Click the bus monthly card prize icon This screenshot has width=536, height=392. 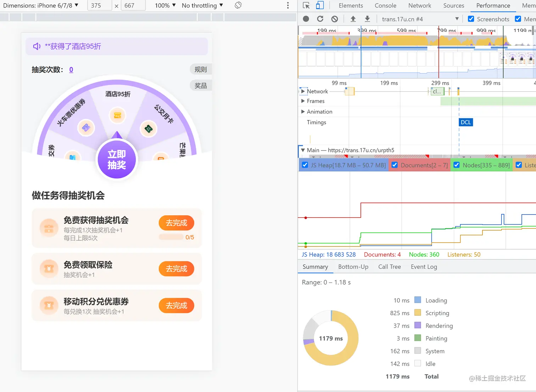tap(149, 129)
